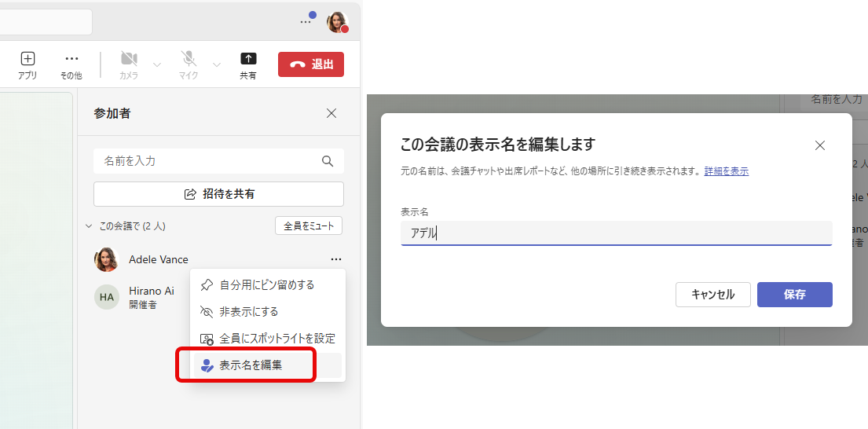868x429 pixels.
Task: Select 非表示にする in the context menu
Action: [x=248, y=311]
